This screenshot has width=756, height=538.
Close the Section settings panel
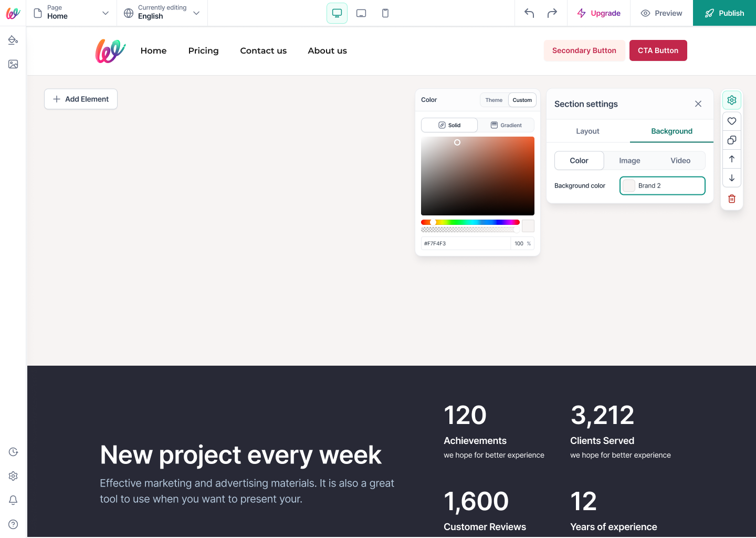coord(698,104)
